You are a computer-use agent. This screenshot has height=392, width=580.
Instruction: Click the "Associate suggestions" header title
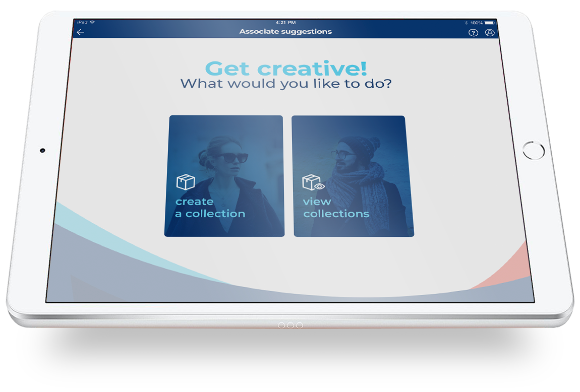[x=285, y=32]
